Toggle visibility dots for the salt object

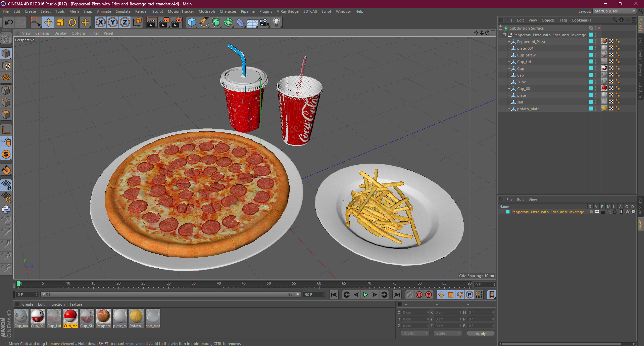pos(596,102)
